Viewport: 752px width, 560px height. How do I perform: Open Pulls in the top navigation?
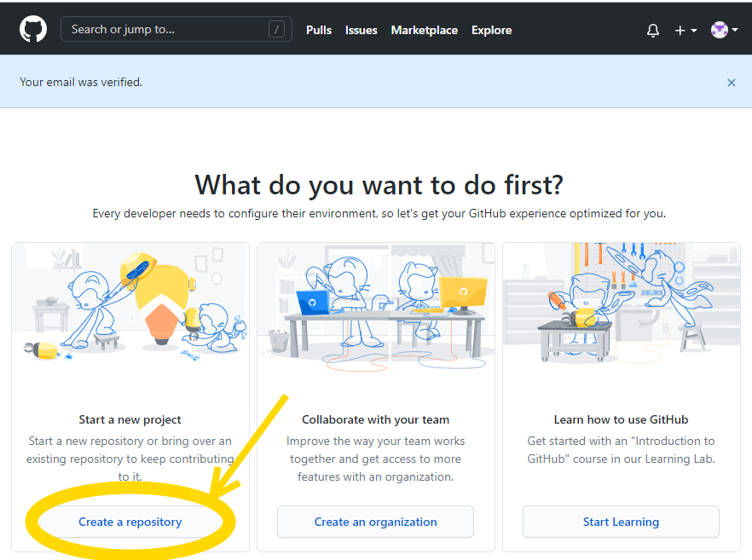(x=319, y=30)
